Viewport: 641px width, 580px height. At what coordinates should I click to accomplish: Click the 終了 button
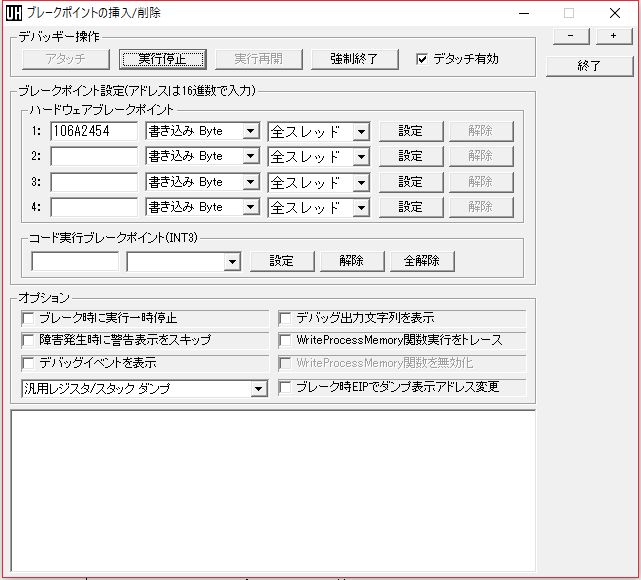(589, 66)
